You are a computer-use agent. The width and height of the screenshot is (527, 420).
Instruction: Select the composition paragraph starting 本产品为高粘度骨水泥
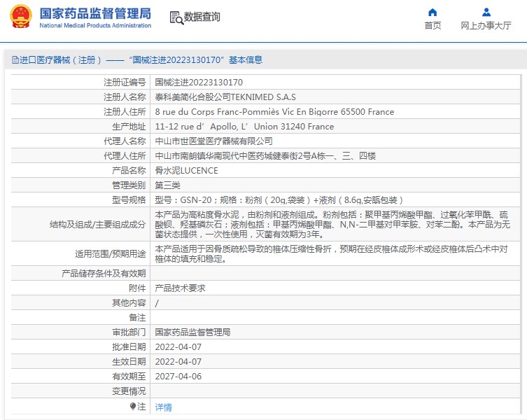[x=332, y=224]
